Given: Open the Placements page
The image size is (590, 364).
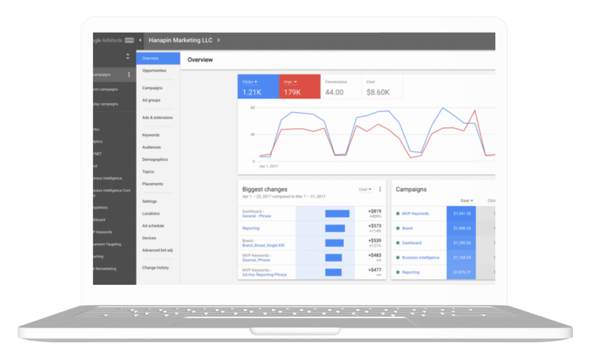Looking at the screenshot, I should coord(153,184).
